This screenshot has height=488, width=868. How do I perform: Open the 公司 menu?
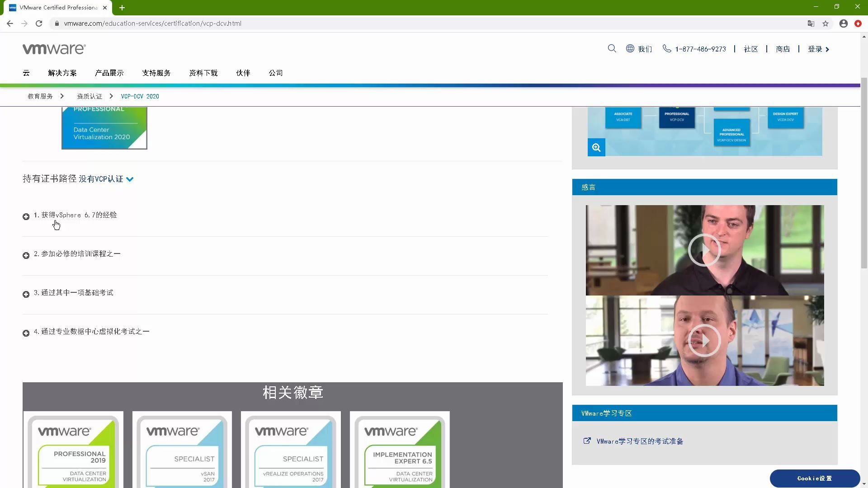[x=276, y=73]
